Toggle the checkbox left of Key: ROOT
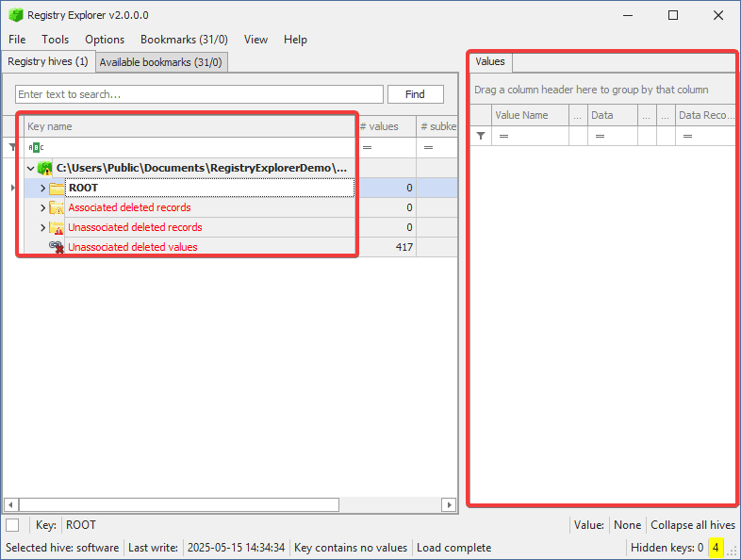This screenshot has width=741, height=560. coord(13,525)
